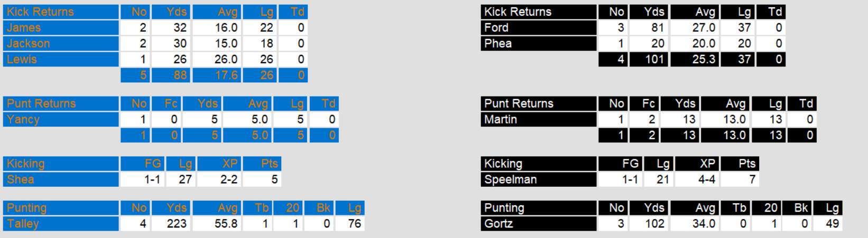Click the 17.6 kick return average total
Viewport: 868px width, 238px height.
(x=216, y=75)
